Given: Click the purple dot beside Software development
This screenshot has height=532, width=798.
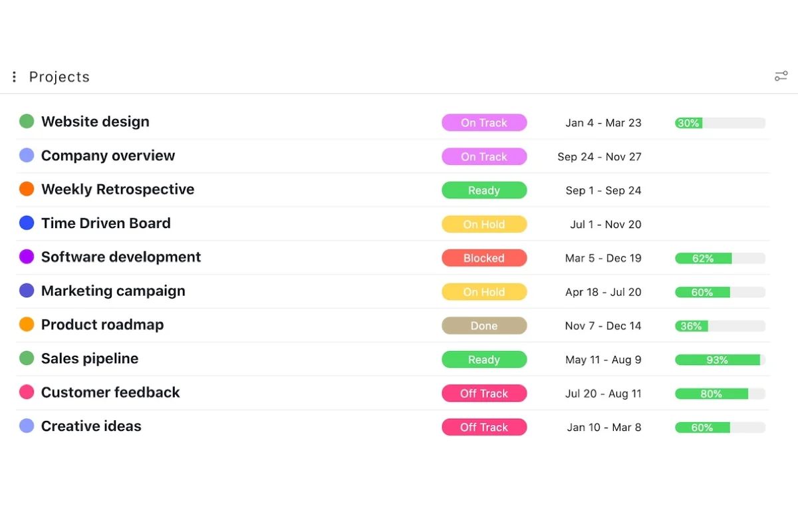Looking at the screenshot, I should pos(27,257).
